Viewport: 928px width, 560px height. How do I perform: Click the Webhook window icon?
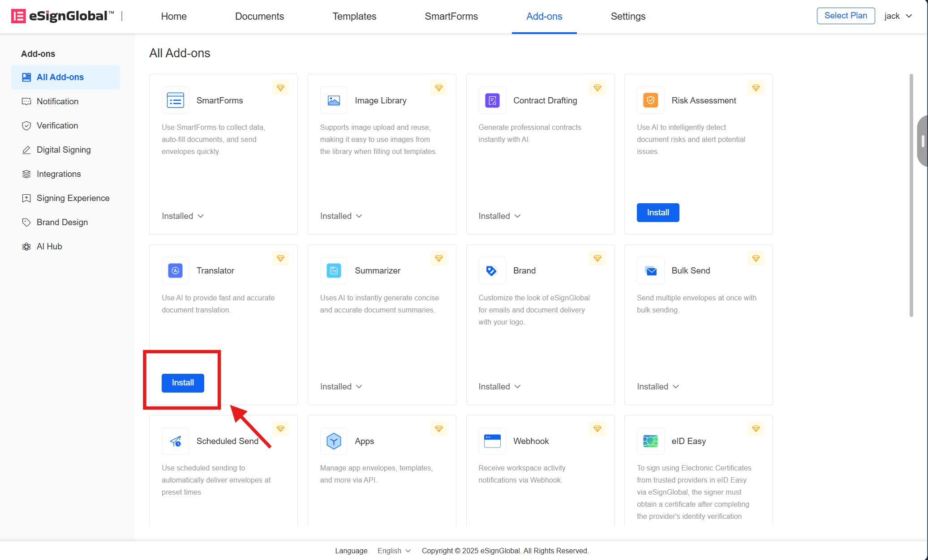[492, 441]
